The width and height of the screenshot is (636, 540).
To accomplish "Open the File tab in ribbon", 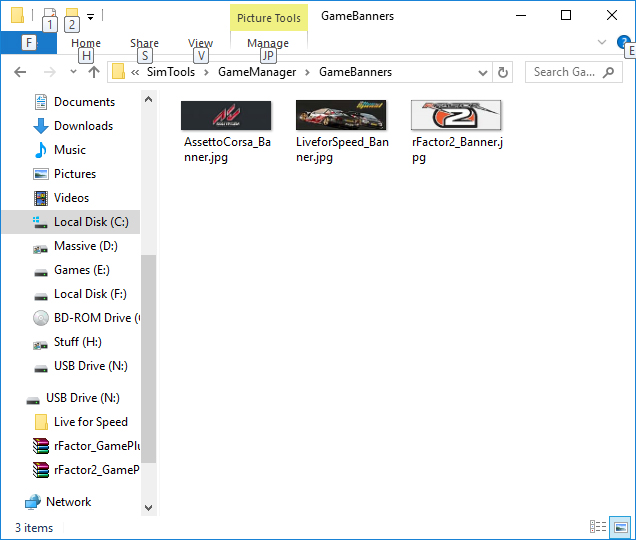I will (28, 43).
